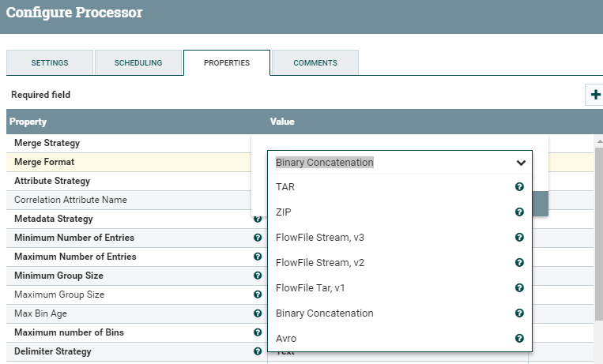Click help icon for Minimum Number of Entries
The height and width of the screenshot is (364, 603).
click(x=258, y=238)
